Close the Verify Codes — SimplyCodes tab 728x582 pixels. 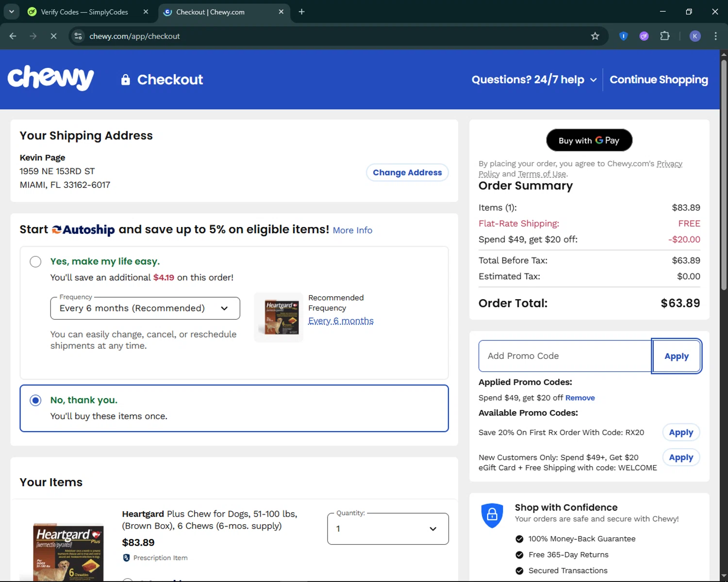pyautogui.click(x=146, y=12)
